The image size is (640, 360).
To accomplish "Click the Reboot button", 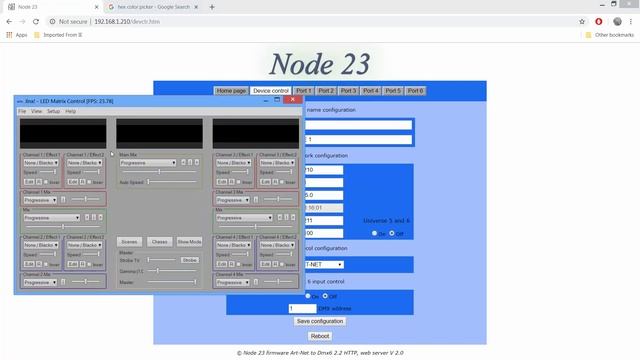I will coord(320,336).
